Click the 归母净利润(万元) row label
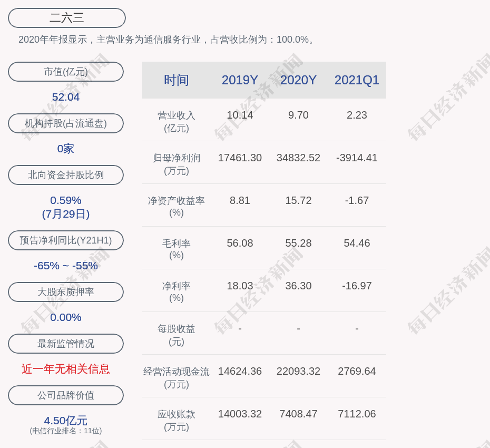 (x=177, y=164)
